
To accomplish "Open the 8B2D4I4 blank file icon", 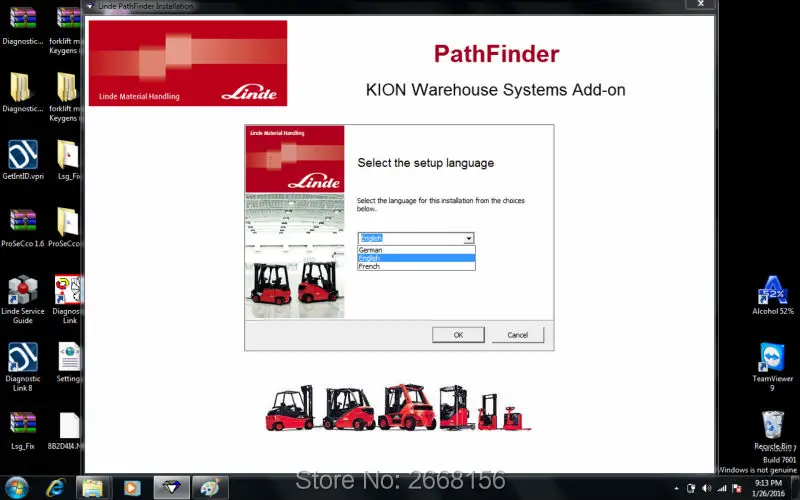I will pyautogui.click(x=65, y=430).
